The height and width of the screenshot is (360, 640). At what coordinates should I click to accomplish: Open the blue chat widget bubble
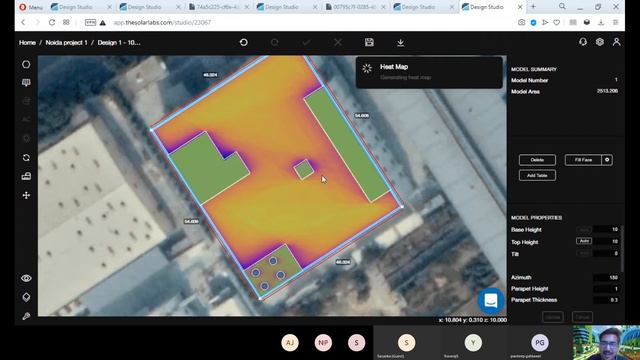click(x=491, y=301)
